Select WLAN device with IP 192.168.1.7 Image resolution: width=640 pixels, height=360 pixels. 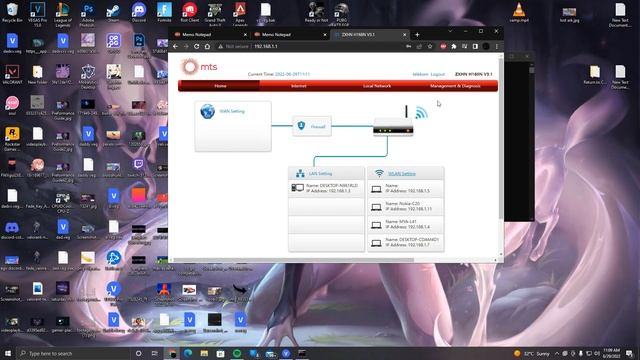[406, 242]
